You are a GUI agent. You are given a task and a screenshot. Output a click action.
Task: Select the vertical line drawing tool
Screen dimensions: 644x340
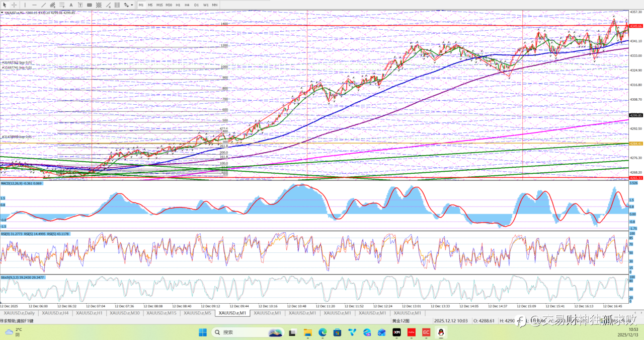click(25, 5)
